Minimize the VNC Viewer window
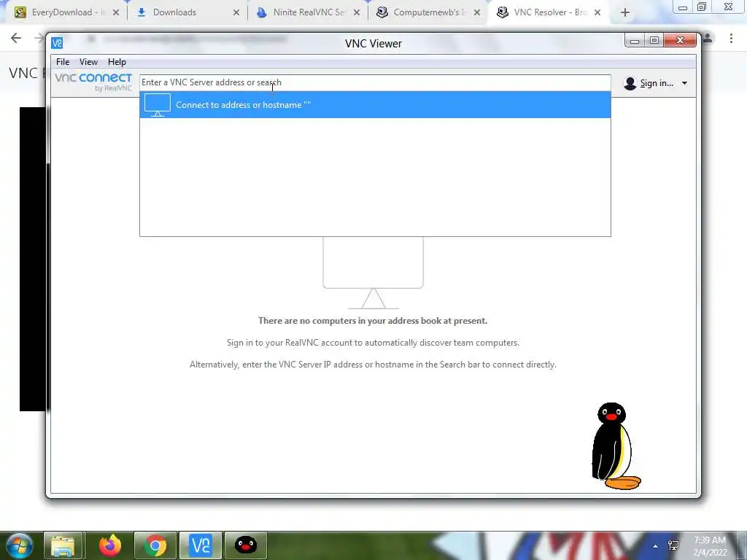 point(635,41)
